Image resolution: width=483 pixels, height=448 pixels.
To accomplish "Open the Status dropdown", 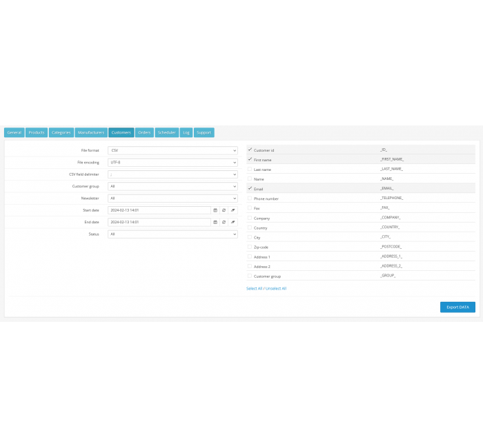I will click(x=172, y=234).
